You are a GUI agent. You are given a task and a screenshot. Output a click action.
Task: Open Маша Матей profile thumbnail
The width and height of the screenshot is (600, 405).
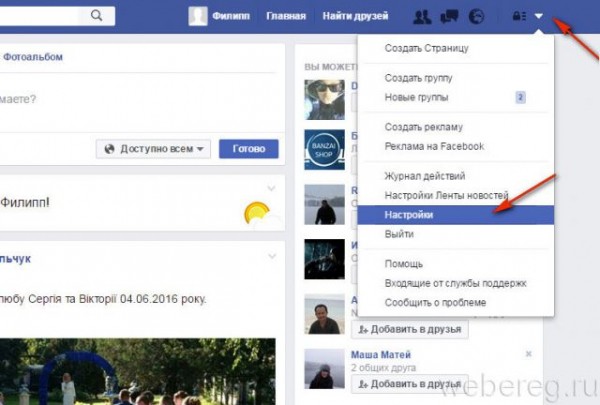(324, 369)
